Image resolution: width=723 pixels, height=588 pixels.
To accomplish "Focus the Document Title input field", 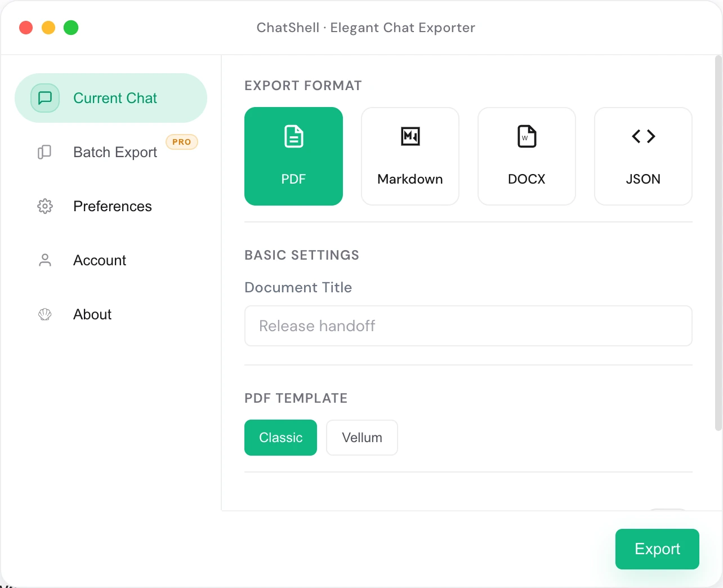I will (468, 326).
